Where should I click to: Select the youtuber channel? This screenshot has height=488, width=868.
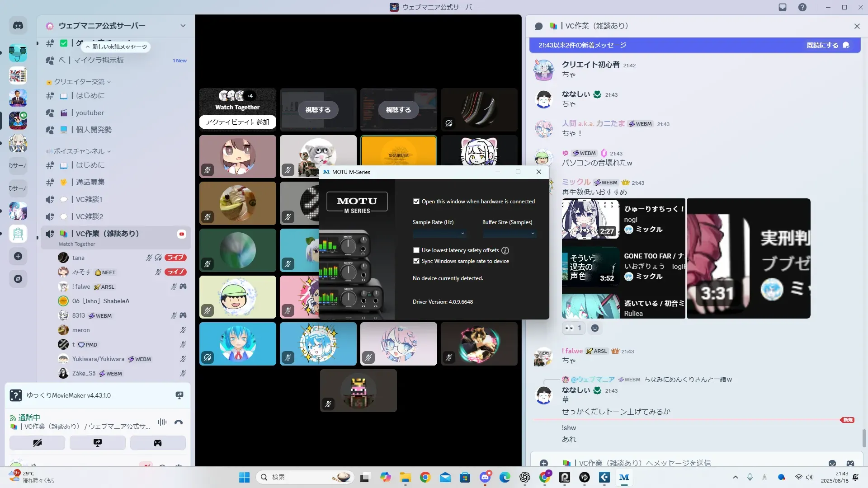(90, 113)
